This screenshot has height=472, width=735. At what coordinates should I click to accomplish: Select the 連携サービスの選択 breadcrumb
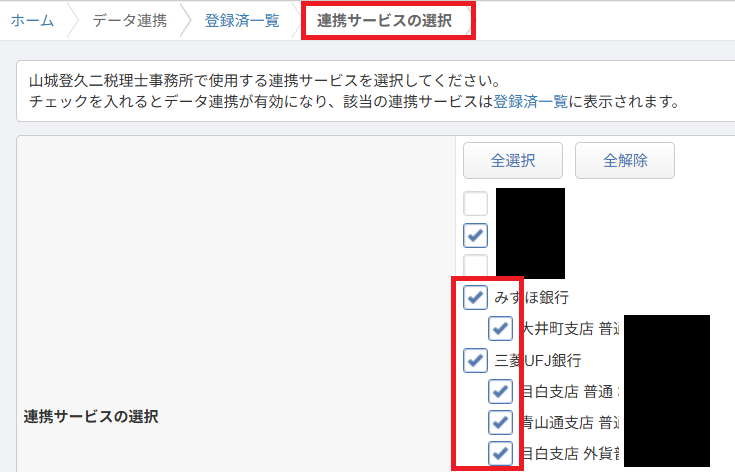pyautogui.click(x=384, y=21)
